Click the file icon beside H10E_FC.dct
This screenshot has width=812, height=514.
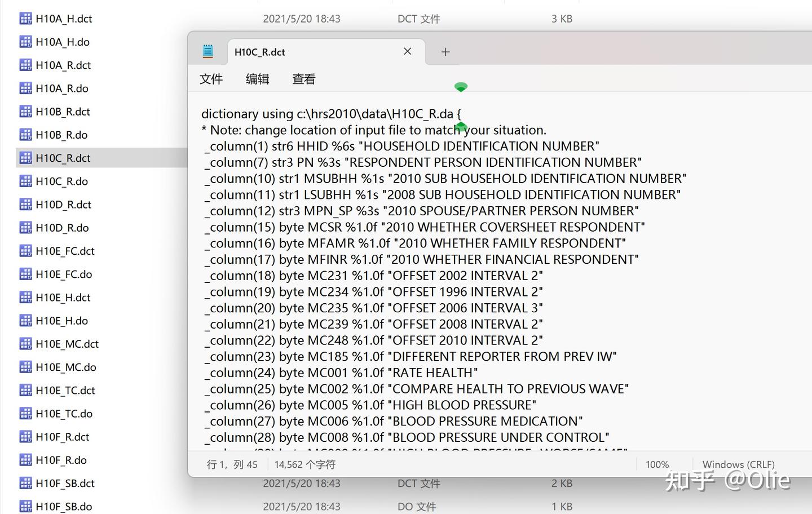[x=25, y=251]
